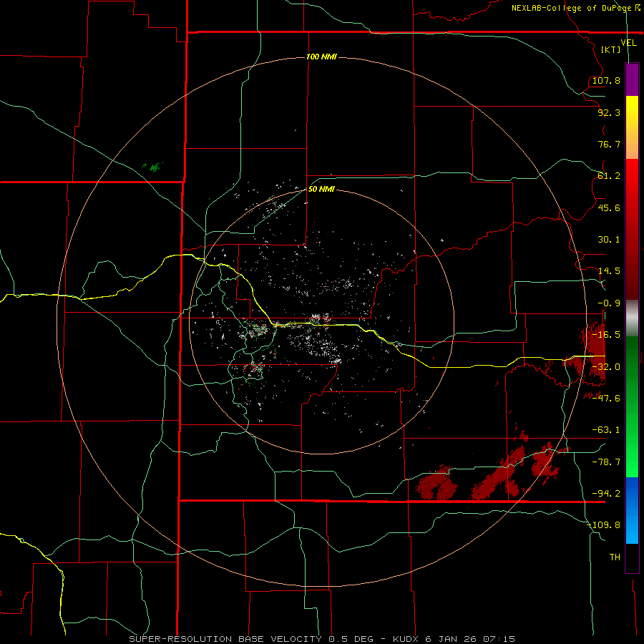Click the purple segment of velocity color bar
Screen dimensions: 644x644
point(632,79)
